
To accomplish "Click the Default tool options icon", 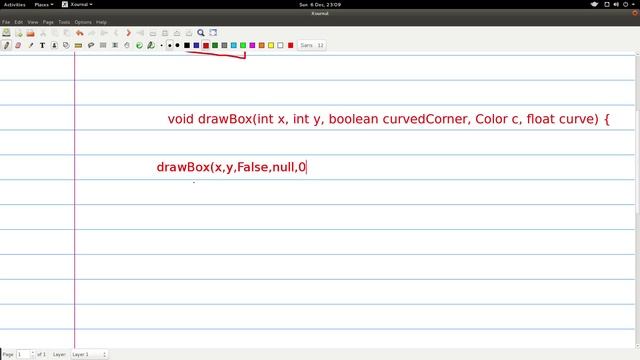I will pos(139,45).
